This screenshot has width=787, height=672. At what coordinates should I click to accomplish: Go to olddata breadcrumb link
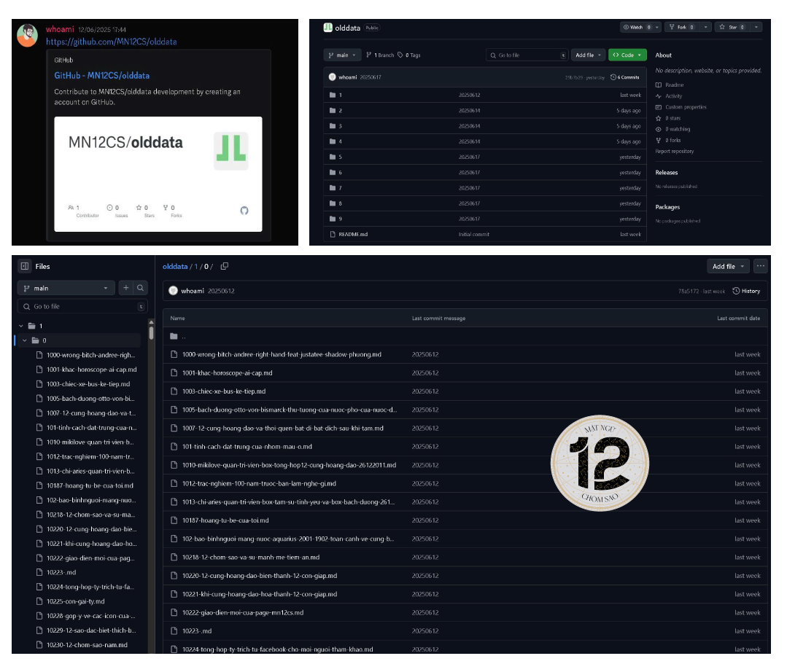pyautogui.click(x=175, y=266)
